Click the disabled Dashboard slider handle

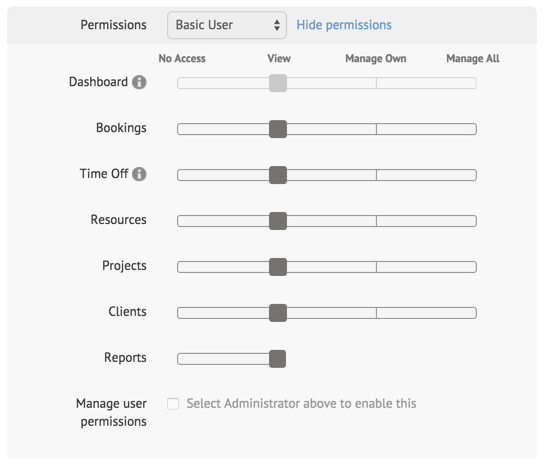point(278,83)
